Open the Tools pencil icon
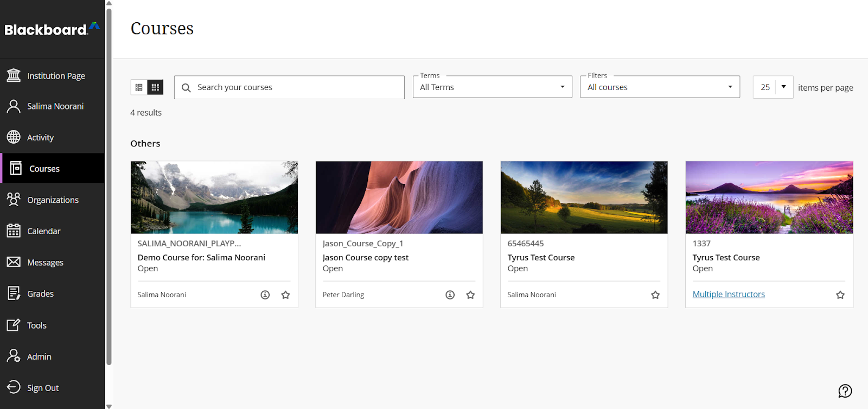This screenshot has height=409, width=868. (14, 325)
